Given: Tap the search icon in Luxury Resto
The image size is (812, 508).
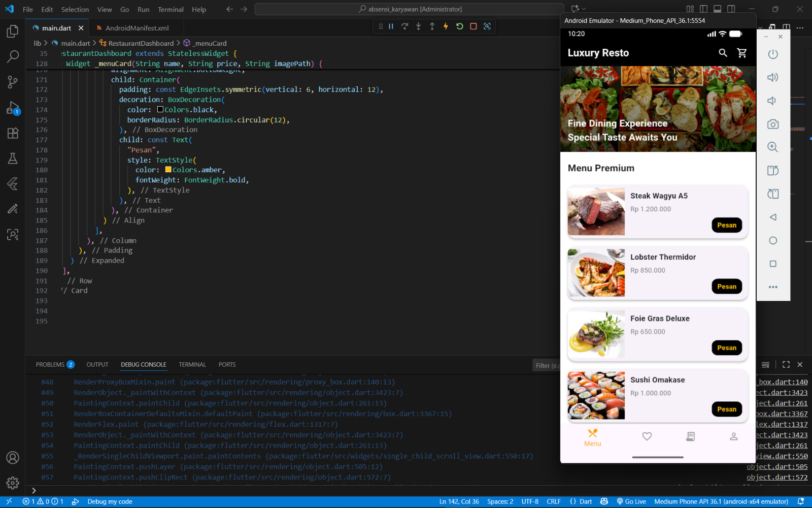Looking at the screenshot, I should (723, 53).
